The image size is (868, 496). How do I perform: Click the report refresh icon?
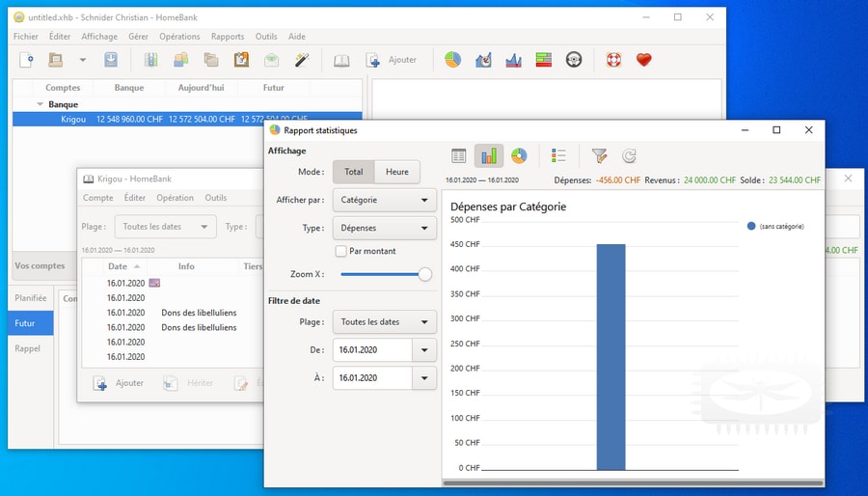pos(629,156)
